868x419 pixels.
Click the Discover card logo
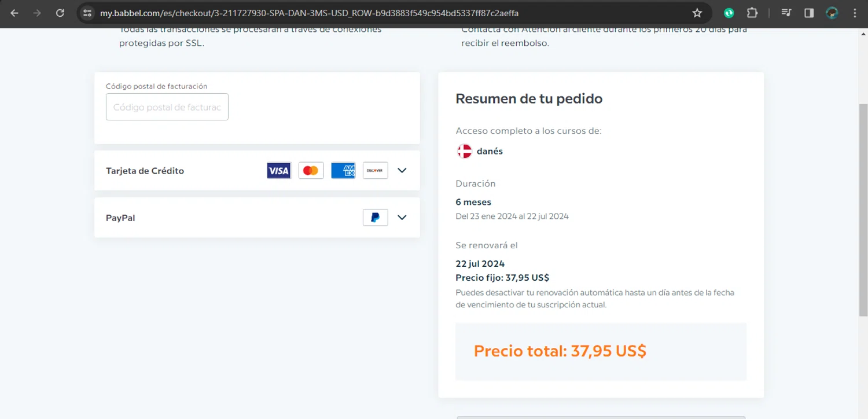375,170
